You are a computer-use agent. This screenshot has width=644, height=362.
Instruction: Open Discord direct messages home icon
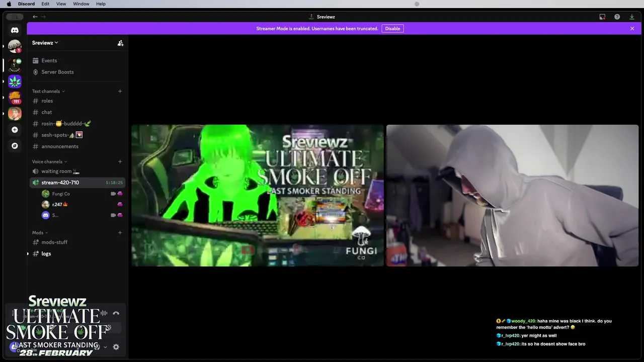15,30
